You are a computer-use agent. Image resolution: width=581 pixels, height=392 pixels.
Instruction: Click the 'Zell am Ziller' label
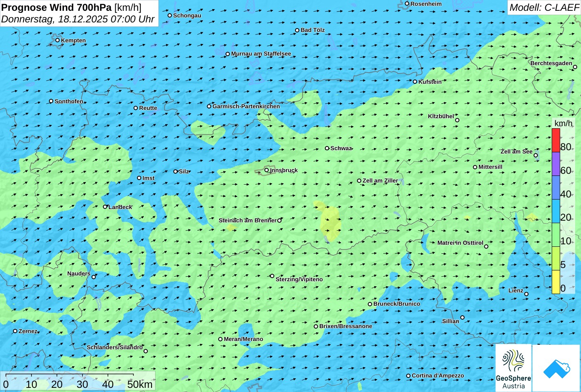380,180
